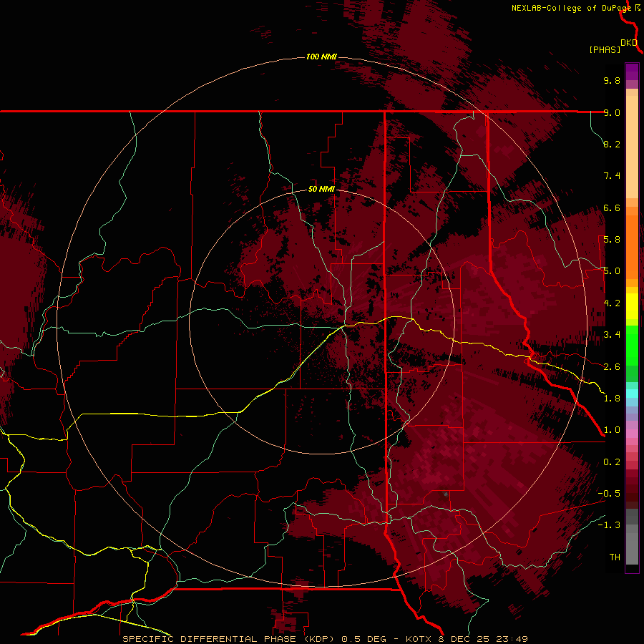This screenshot has width=644, height=644.
Task: Click the -1.3 legend value
Action: point(610,525)
